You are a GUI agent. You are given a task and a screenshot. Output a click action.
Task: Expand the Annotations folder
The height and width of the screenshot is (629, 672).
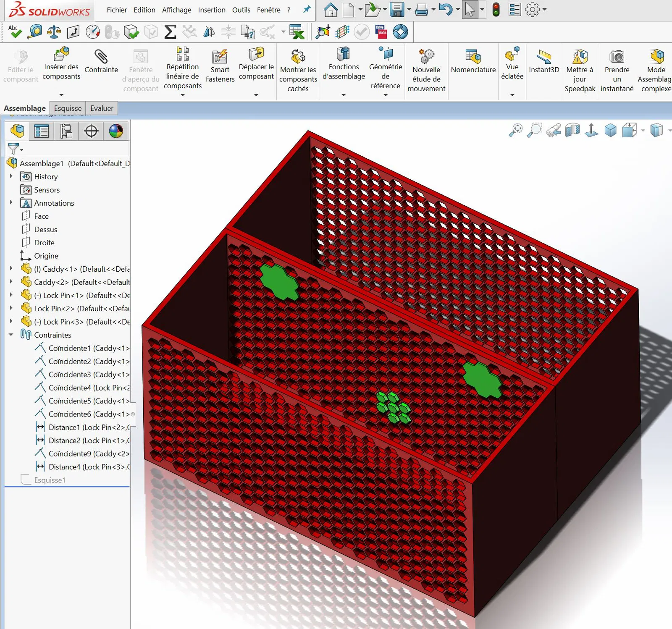coord(11,203)
